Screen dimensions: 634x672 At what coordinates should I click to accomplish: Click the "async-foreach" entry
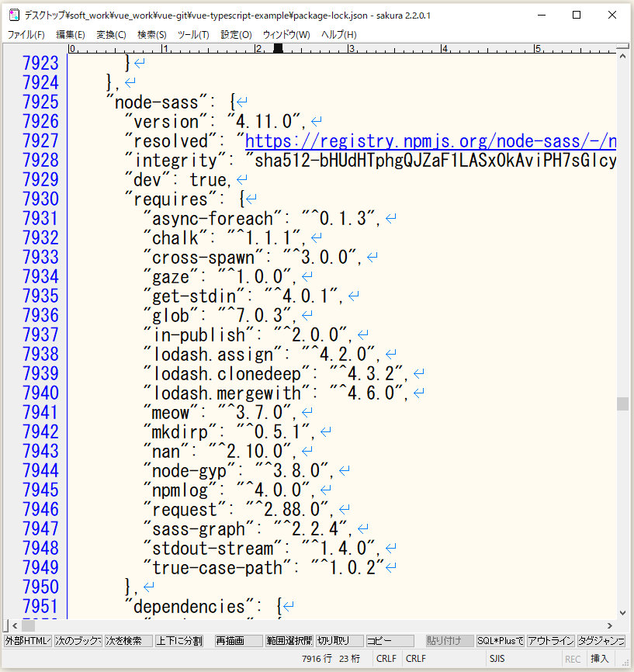tap(262, 219)
